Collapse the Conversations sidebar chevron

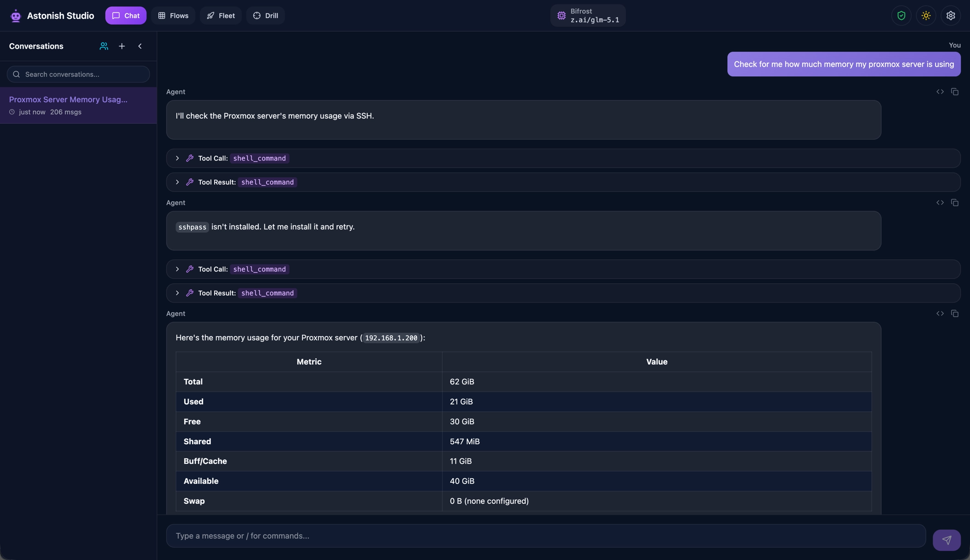[140, 46]
